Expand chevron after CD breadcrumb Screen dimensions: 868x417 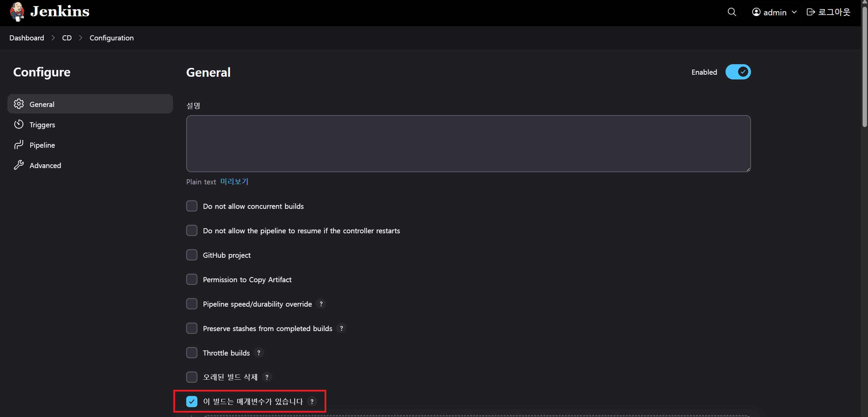(81, 38)
